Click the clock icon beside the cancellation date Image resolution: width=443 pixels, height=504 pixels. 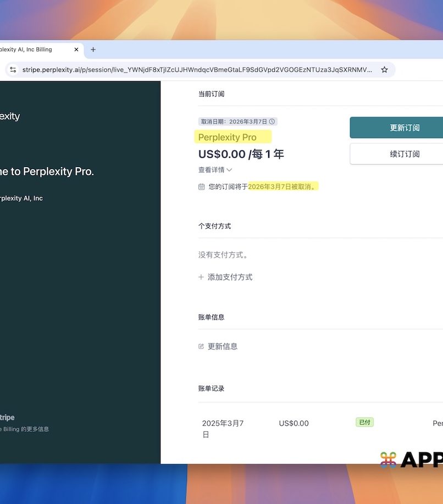coord(272,121)
